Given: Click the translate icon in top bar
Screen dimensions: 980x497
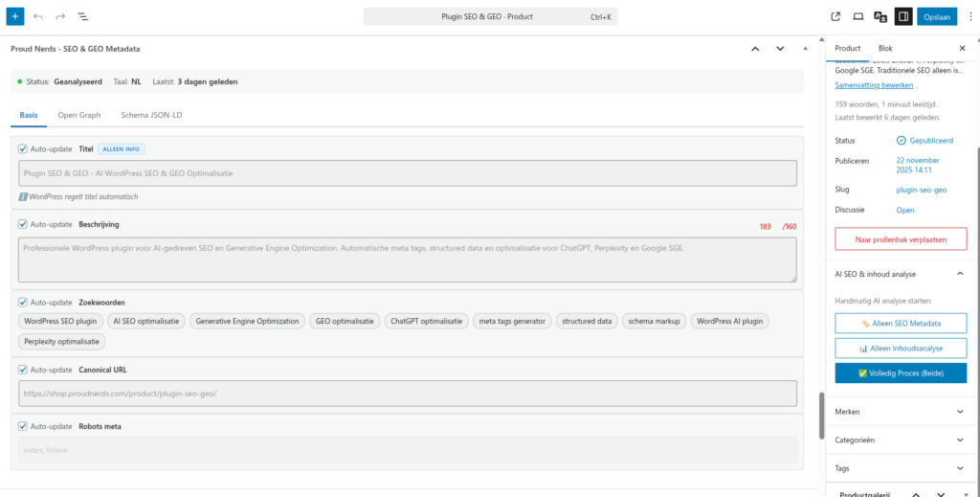Looking at the screenshot, I should click(880, 16).
